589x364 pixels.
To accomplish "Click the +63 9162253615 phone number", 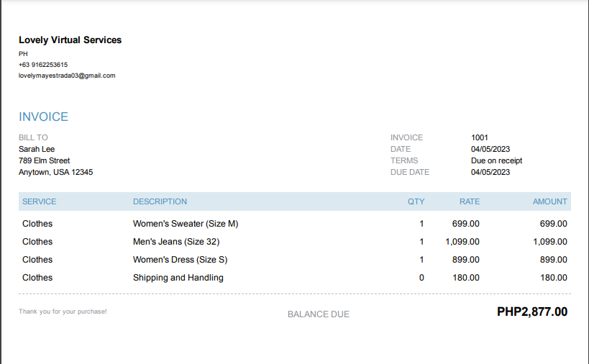I will point(43,65).
